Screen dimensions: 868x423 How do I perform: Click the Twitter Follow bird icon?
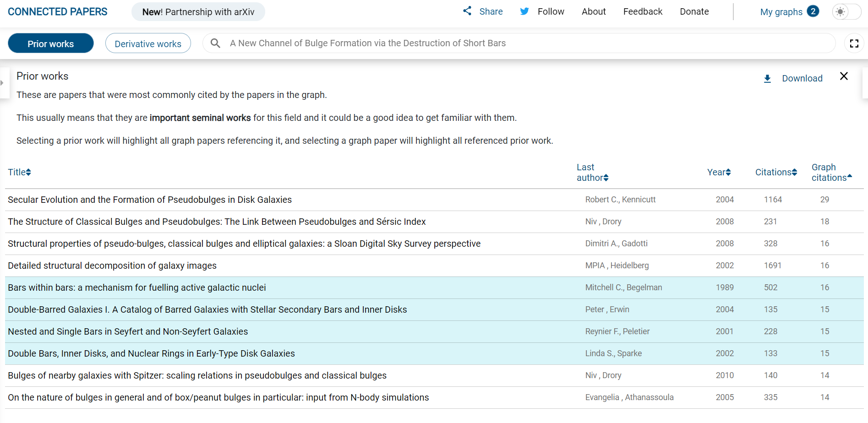(x=524, y=11)
